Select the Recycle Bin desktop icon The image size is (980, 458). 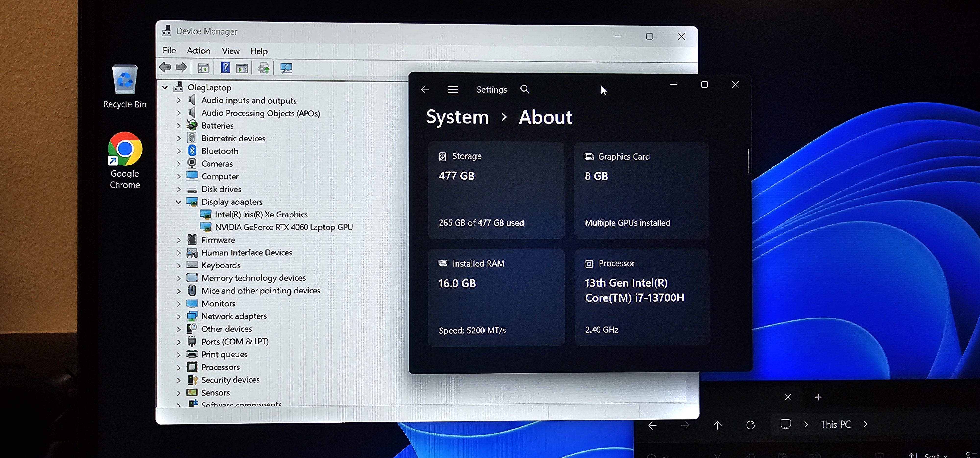[x=125, y=86]
